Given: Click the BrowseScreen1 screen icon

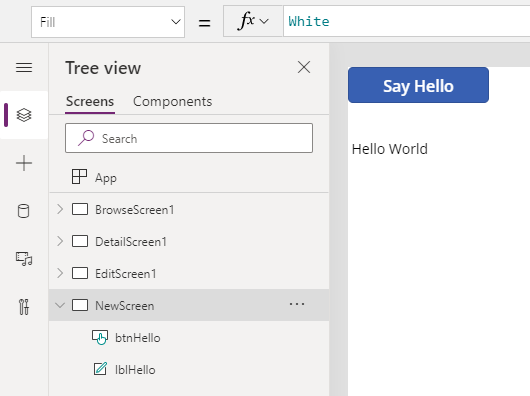Looking at the screenshot, I should (x=80, y=209).
